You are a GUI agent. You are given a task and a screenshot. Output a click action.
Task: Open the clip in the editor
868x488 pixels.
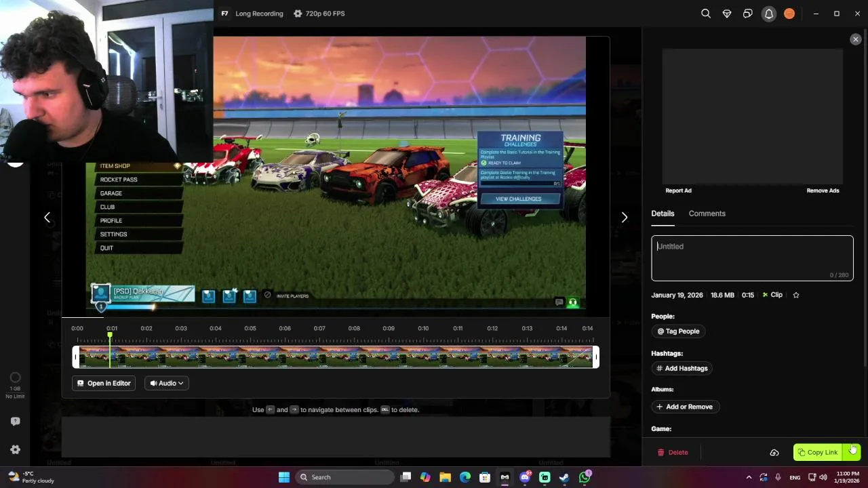tap(104, 384)
